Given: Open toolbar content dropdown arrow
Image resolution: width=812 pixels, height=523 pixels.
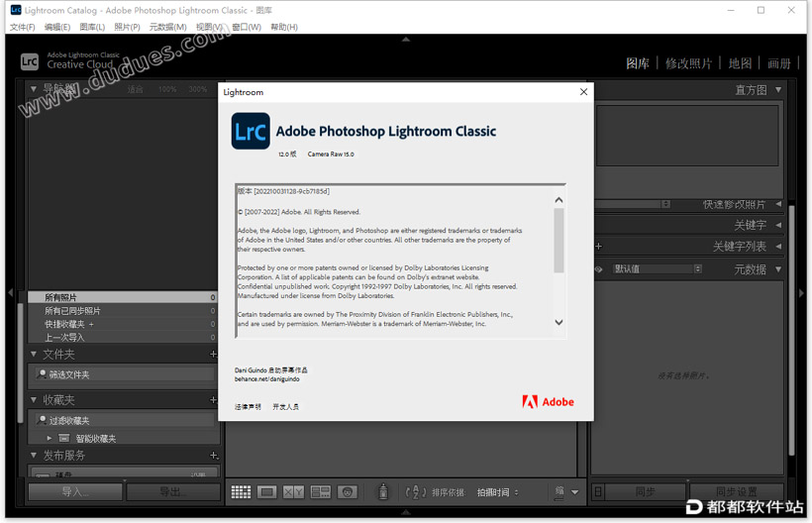Looking at the screenshot, I should (x=574, y=492).
